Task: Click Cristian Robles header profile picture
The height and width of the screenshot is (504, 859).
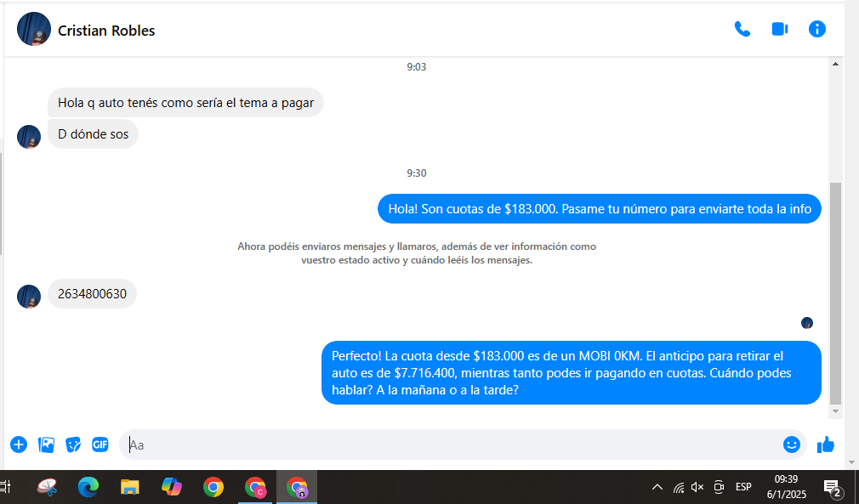Action: (34, 30)
